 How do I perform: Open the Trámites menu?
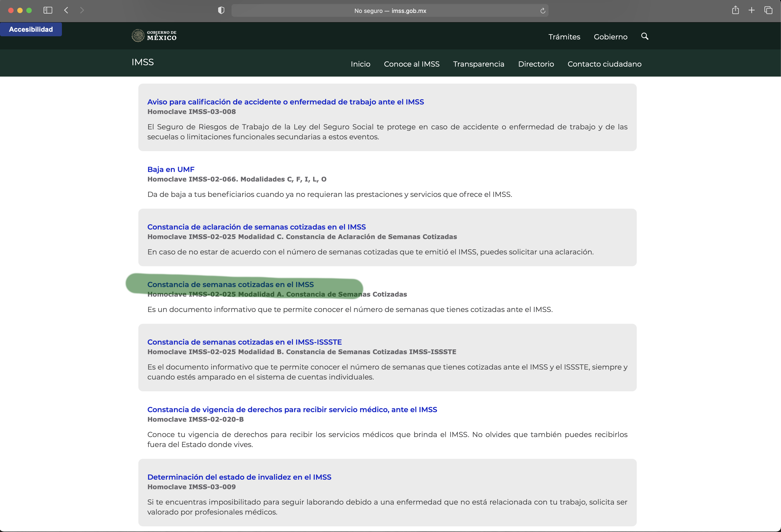click(564, 37)
